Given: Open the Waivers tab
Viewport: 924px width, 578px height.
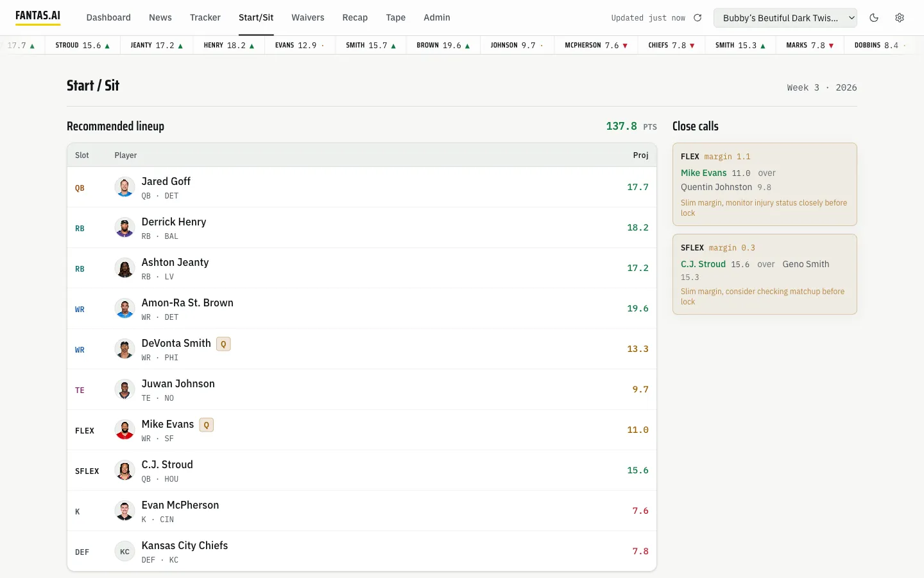Looking at the screenshot, I should tap(308, 17).
